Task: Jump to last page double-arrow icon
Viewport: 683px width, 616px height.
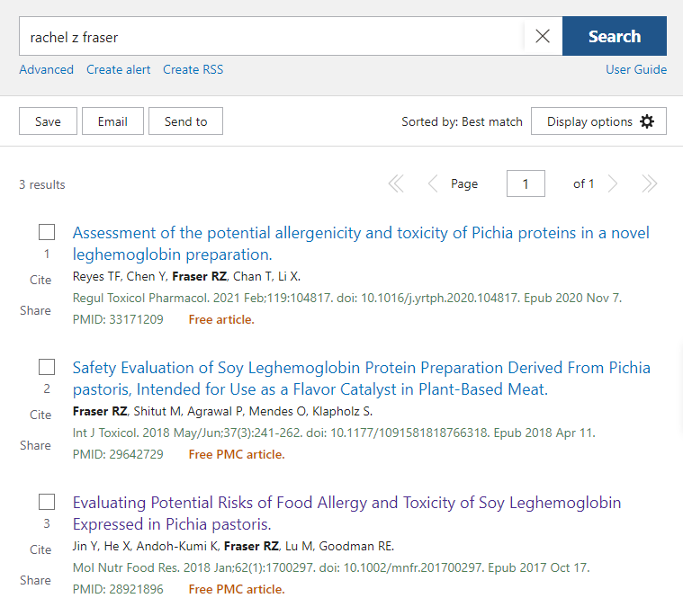Action: [650, 183]
